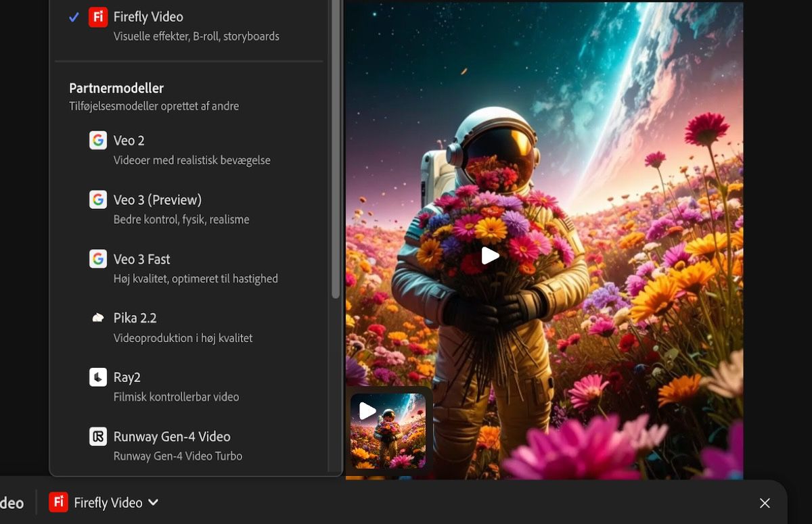
Task: Click the Runway R icon
Action: pyautogui.click(x=98, y=436)
